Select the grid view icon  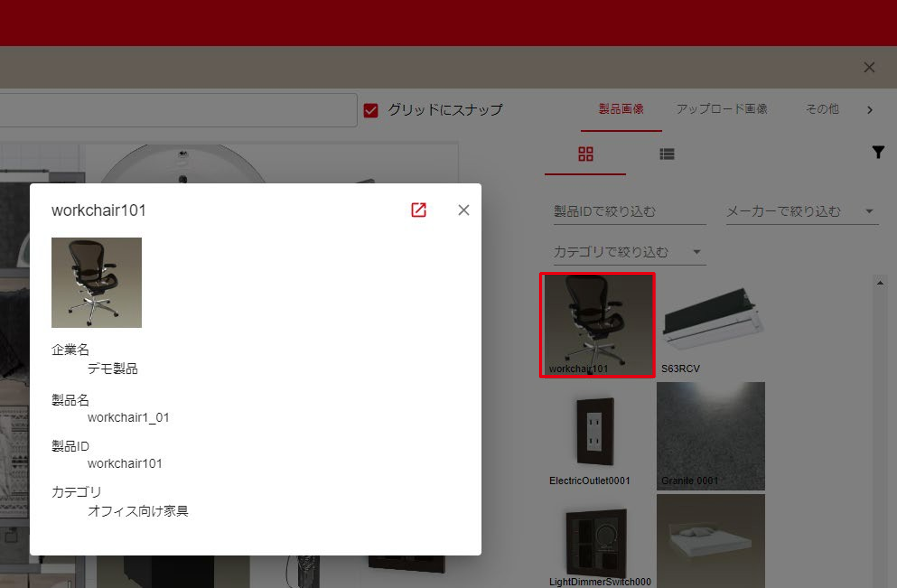[x=586, y=154]
